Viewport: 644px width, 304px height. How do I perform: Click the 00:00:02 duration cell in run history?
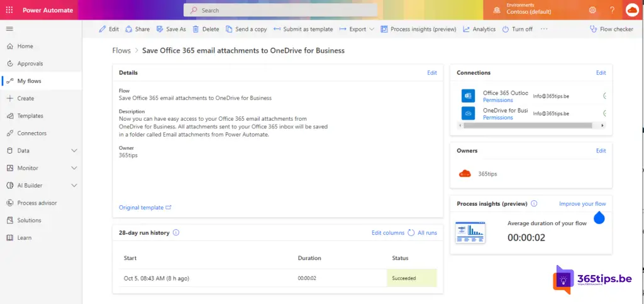[x=307, y=278]
